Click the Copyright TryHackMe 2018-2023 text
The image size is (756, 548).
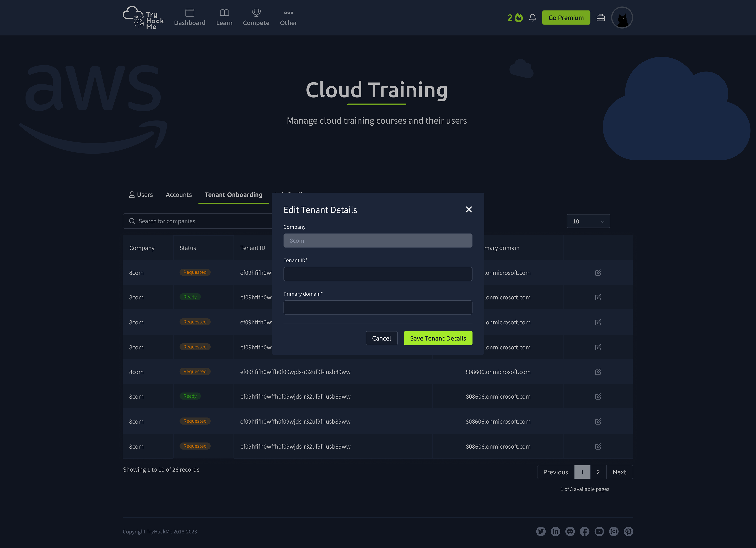pyautogui.click(x=160, y=532)
